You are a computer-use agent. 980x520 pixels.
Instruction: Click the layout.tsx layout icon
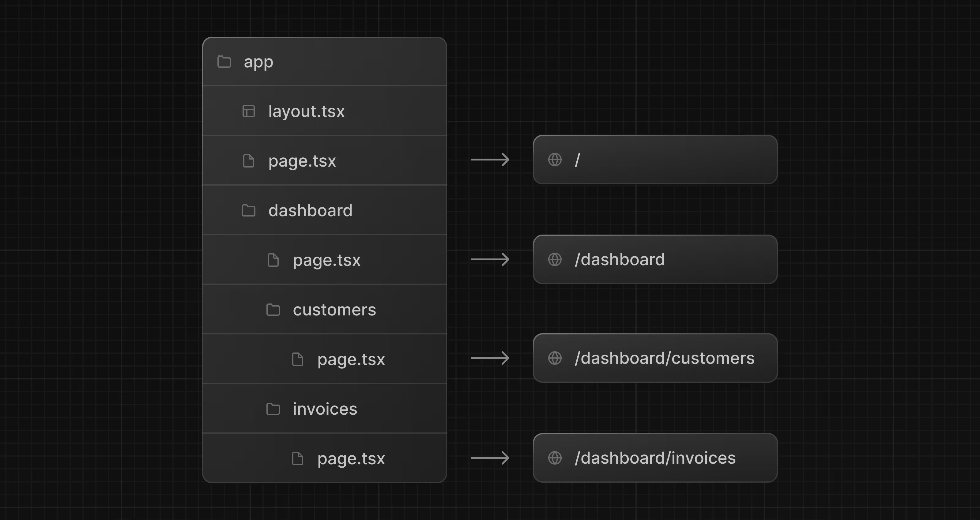248,111
